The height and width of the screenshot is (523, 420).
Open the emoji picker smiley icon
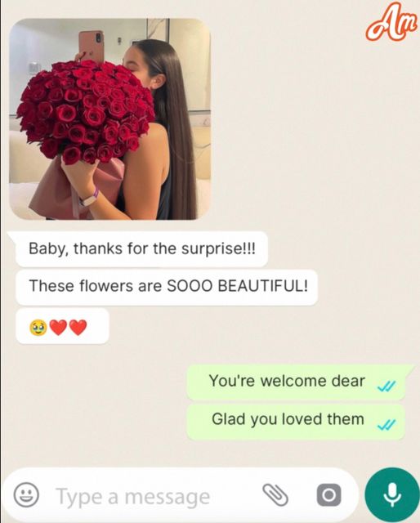pos(26,495)
